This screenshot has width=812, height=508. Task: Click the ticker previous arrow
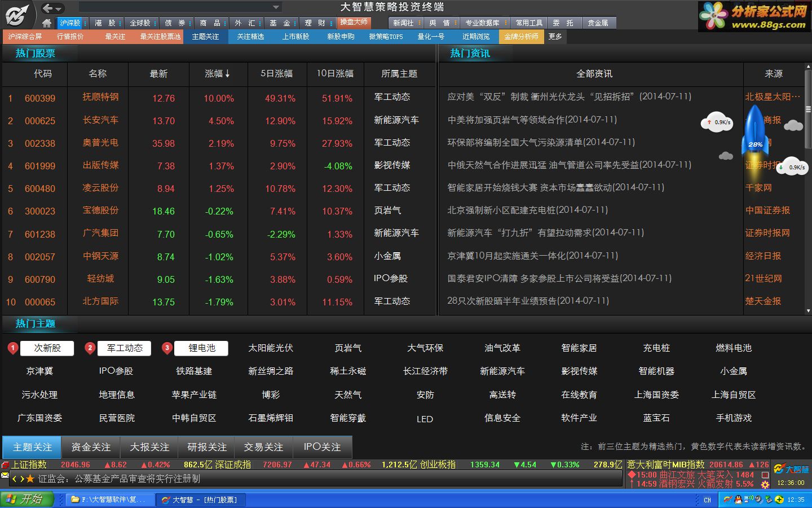(15, 479)
